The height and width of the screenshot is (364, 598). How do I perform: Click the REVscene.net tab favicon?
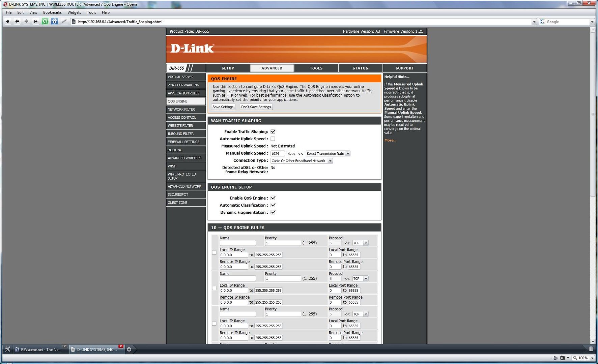click(17, 350)
